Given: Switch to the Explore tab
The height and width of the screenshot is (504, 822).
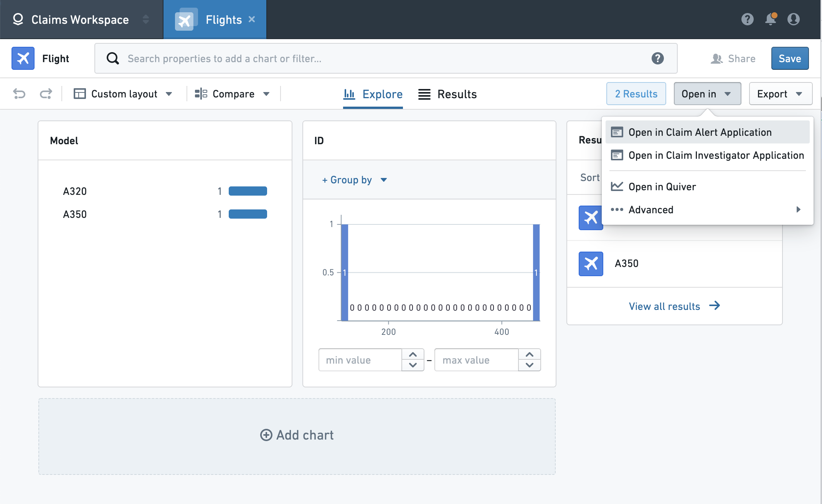Looking at the screenshot, I should click(373, 94).
